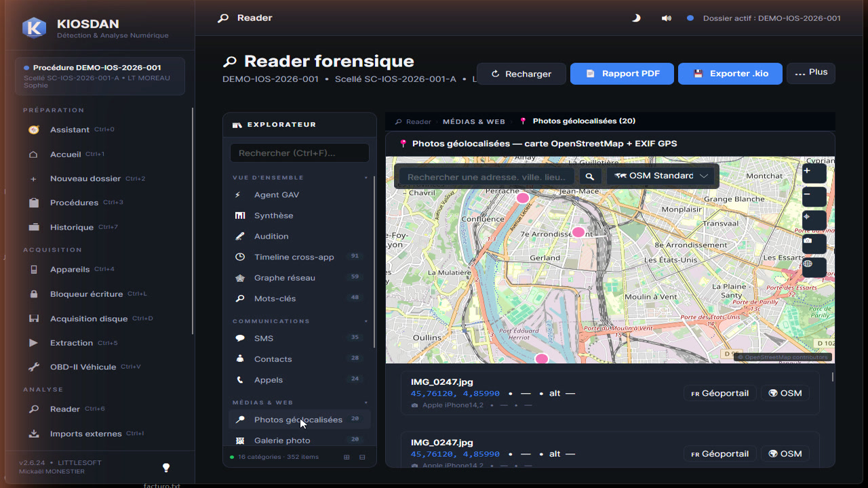Screen dimensions: 868x488
Task: Open Contacts list
Action: (298, 359)
